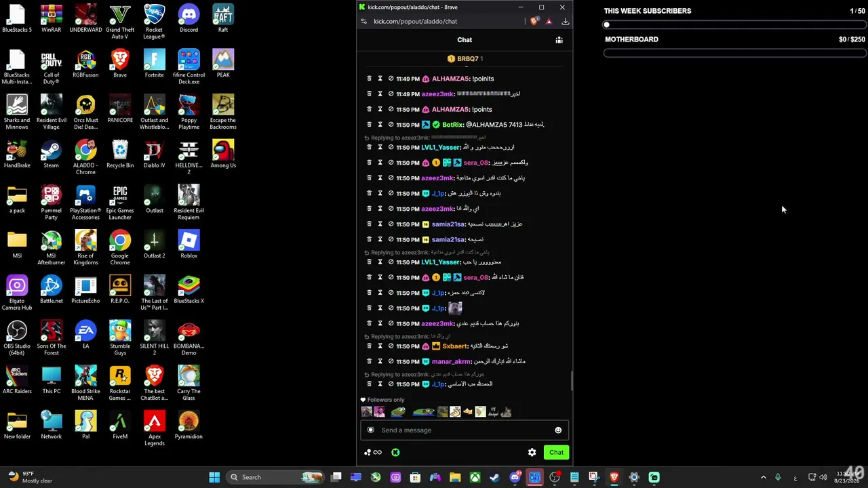Click the "MOTHERBOARD" goal title
868x488 pixels.
[x=631, y=39]
